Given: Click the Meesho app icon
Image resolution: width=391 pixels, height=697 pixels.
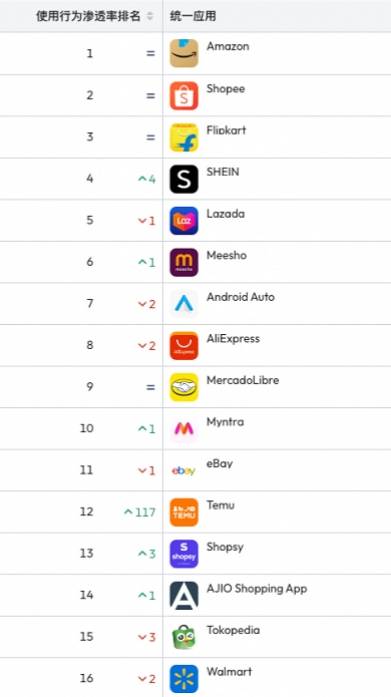Looking at the screenshot, I should pyautogui.click(x=184, y=262).
